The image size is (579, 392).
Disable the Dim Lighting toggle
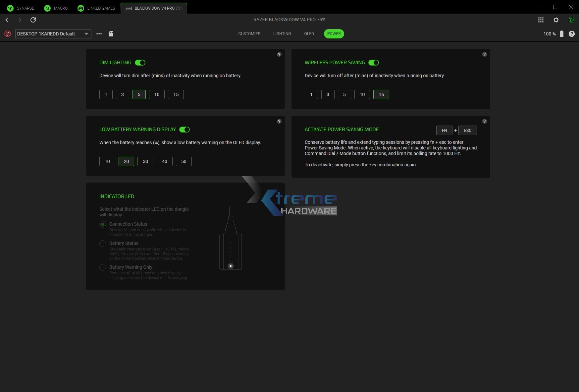pos(140,63)
